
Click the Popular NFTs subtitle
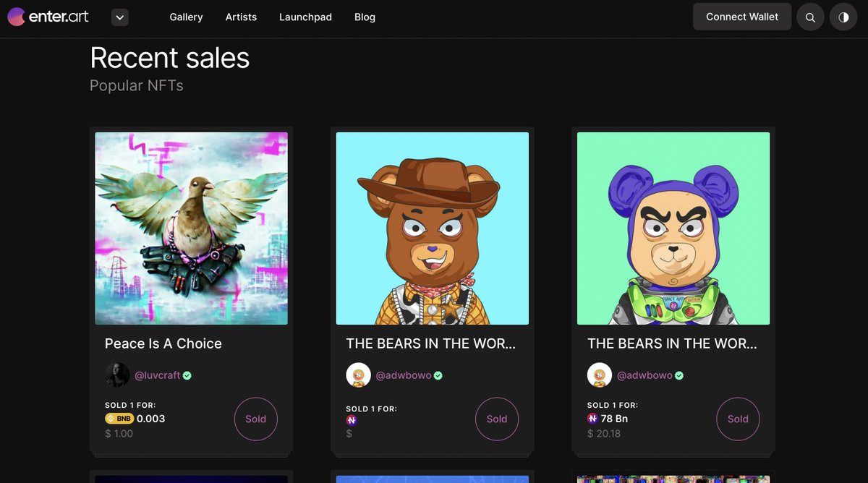coord(137,85)
